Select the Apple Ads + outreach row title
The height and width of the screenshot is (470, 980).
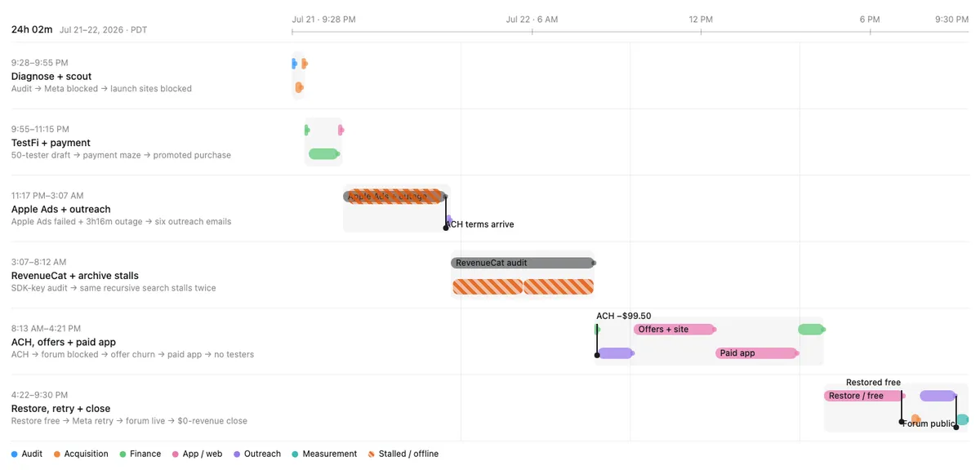[x=60, y=209]
